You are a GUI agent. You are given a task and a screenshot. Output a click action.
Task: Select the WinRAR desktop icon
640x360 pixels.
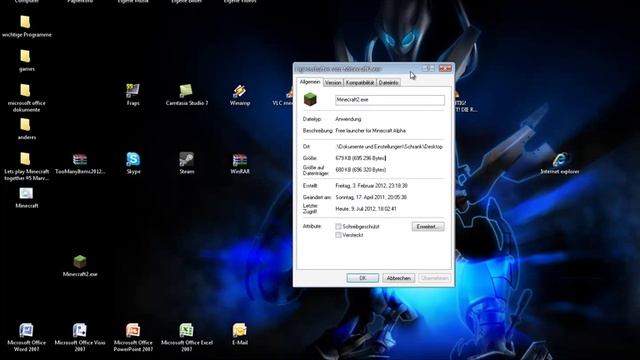pyautogui.click(x=240, y=159)
